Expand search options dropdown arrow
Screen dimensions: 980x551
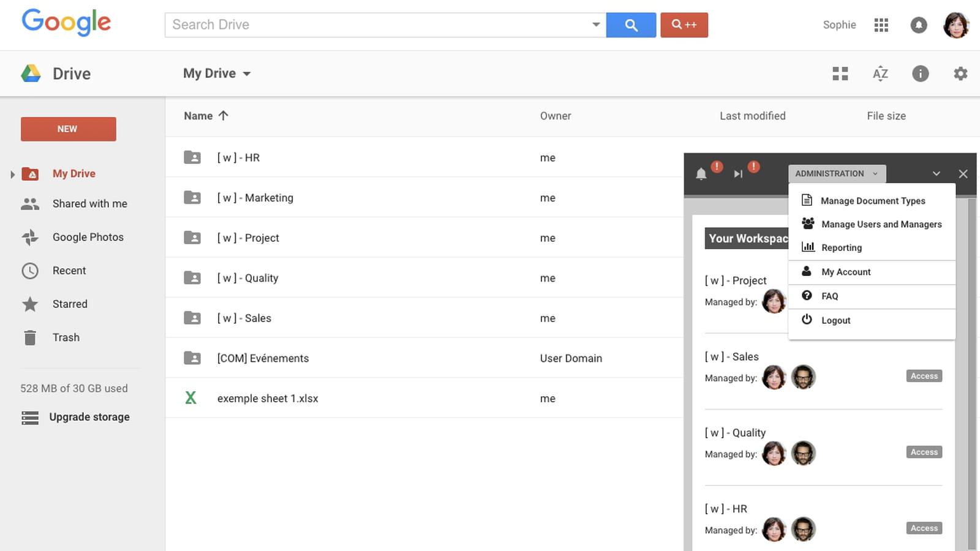pos(595,25)
